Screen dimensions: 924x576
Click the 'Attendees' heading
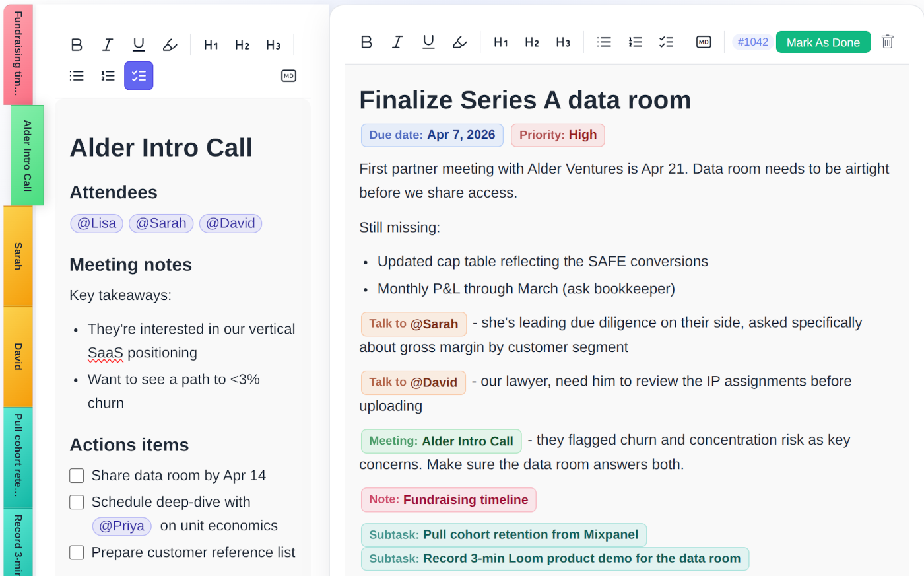click(114, 192)
